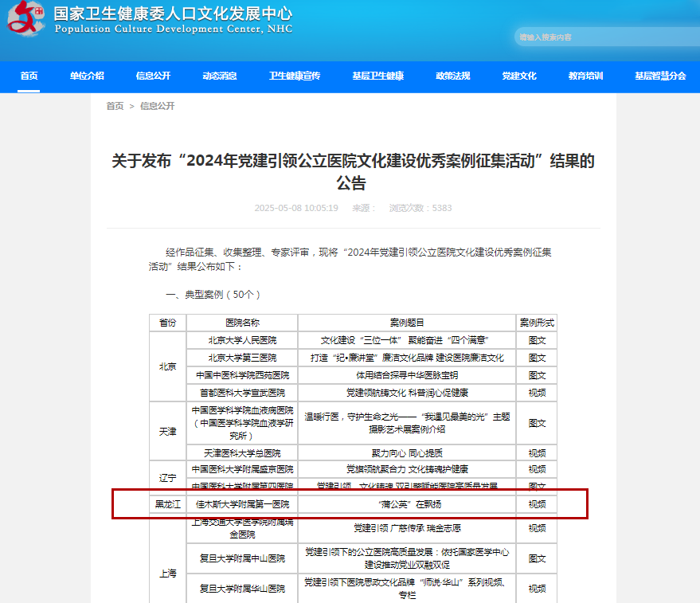Select 党建文化 in the nav bar
The image size is (700, 603).
tap(518, 76)
